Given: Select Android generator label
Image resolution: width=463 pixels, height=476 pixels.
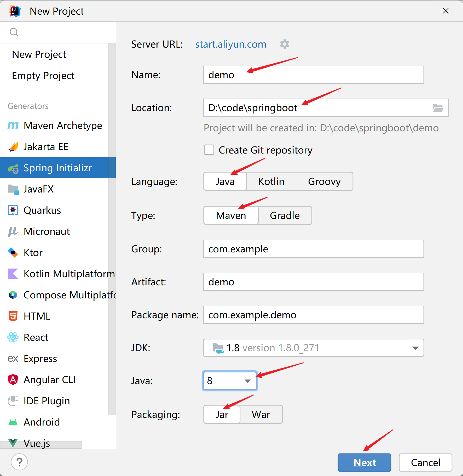Looking at the screenshot, I should pyautogui.click(x=42, y=422).
